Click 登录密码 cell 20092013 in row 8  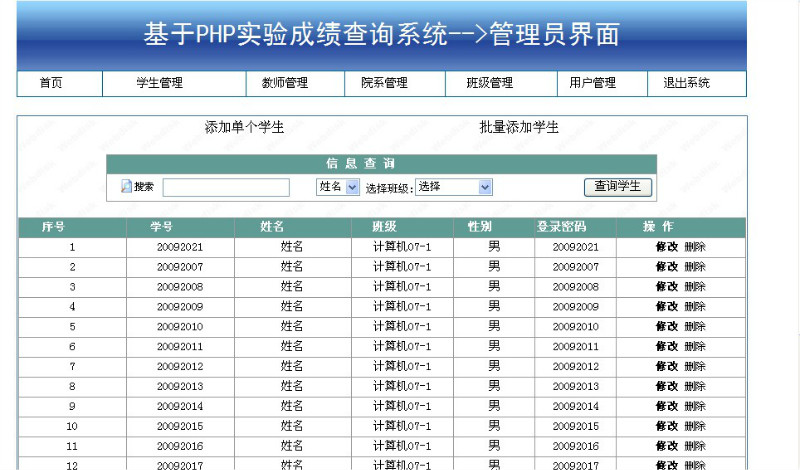tap(576, 386)
